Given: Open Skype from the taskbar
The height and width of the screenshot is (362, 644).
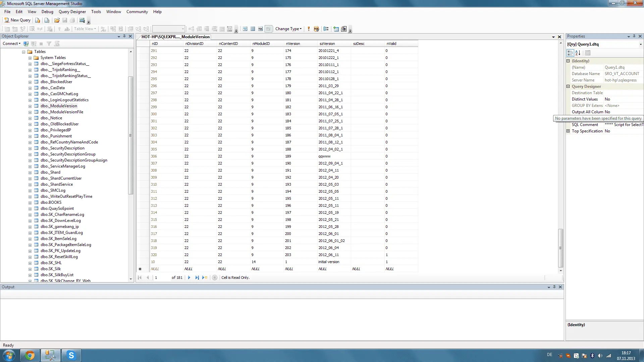Looking at the screenshot, I should coord(71,355).
